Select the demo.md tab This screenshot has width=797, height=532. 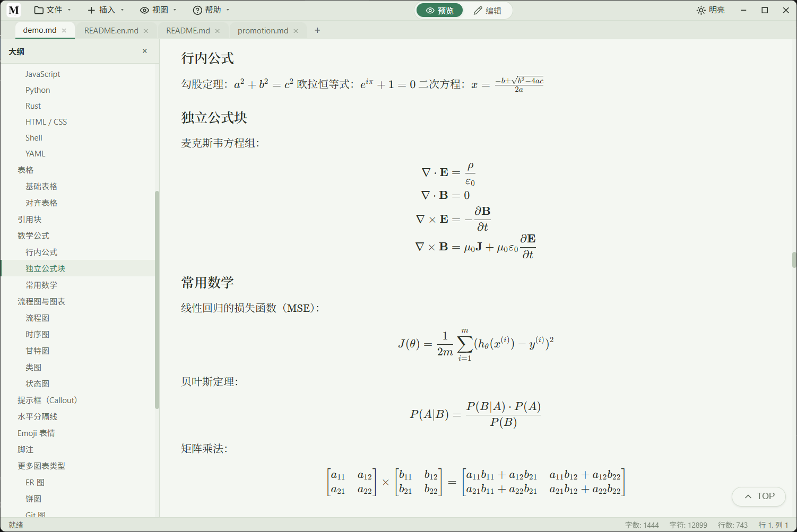pos(40,30)
